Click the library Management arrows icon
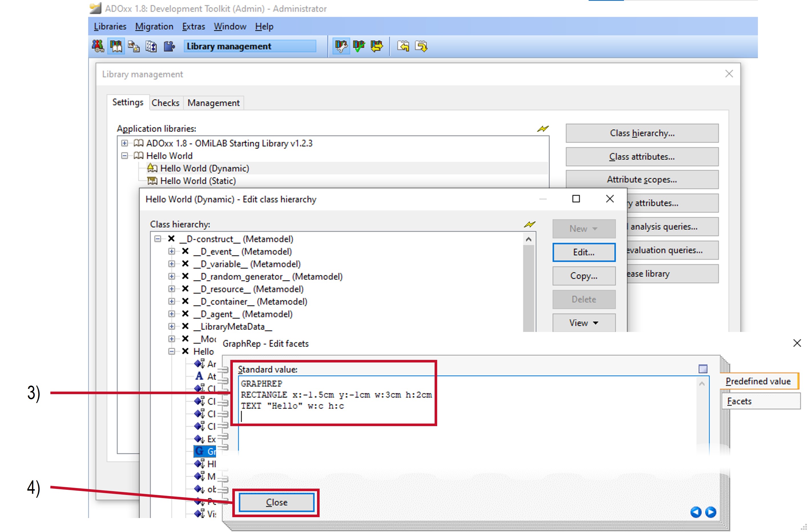This screenshot has height=532, width=809. point(377,46)
